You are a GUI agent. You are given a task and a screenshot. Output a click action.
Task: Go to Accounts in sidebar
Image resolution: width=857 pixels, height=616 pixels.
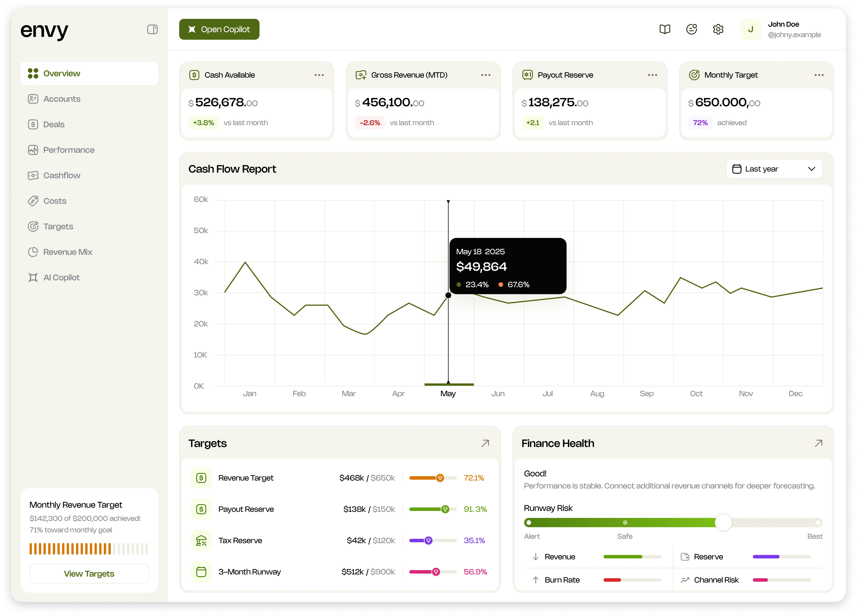[89, 99]
